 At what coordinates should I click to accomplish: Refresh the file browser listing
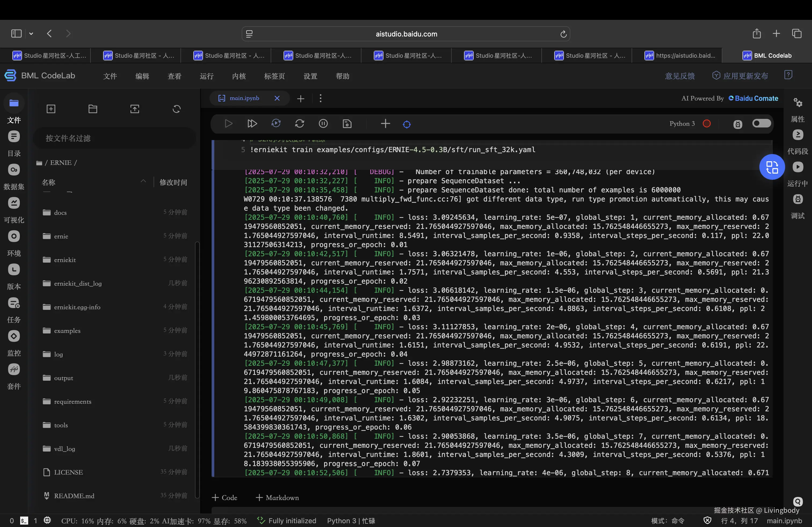pos(176,109)
